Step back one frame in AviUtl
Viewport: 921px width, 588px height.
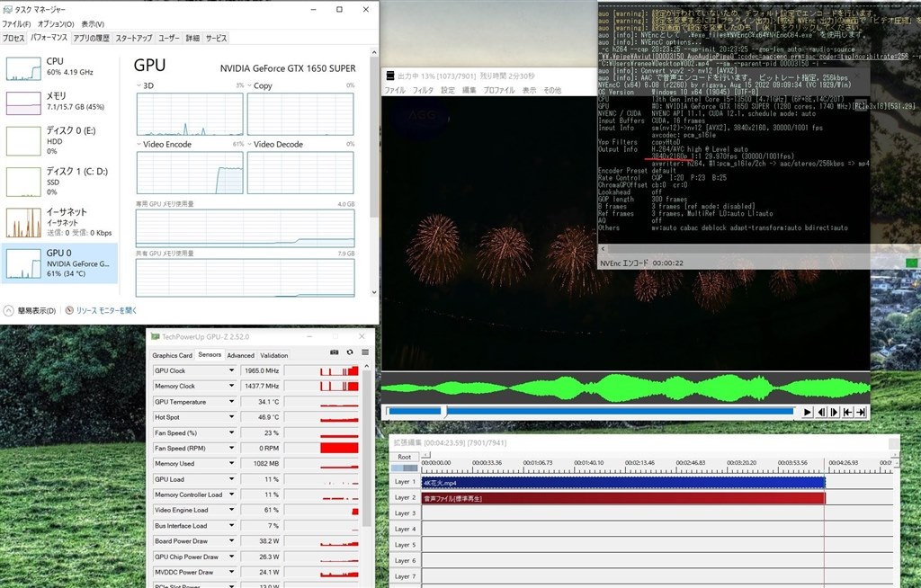(820, 412)
